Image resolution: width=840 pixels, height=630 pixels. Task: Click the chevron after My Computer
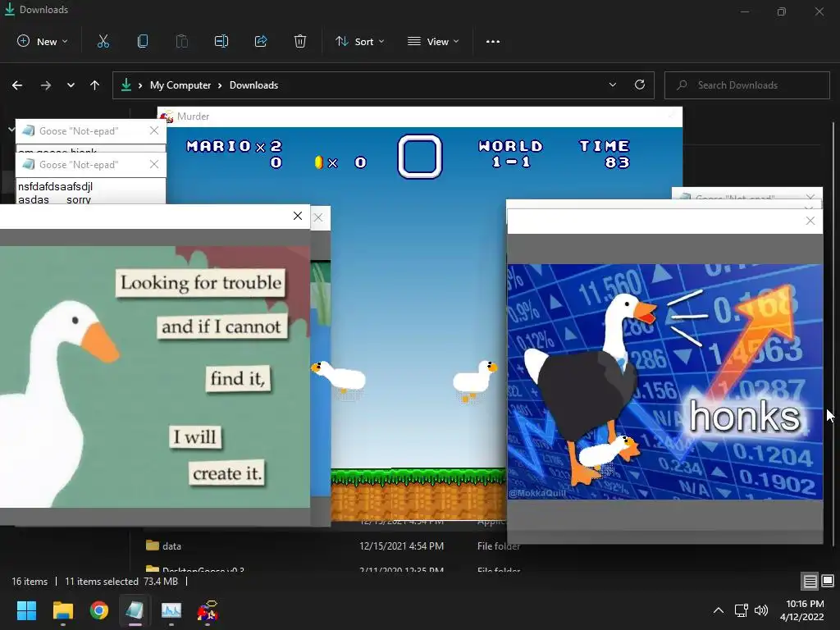[x=220, y=85]
